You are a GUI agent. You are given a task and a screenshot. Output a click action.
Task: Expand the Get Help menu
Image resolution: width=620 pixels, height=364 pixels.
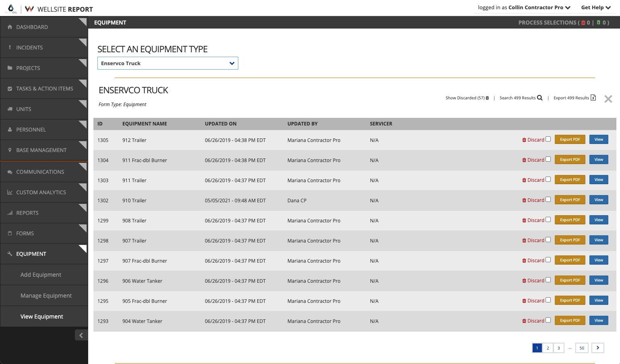(x=596, y=7)
